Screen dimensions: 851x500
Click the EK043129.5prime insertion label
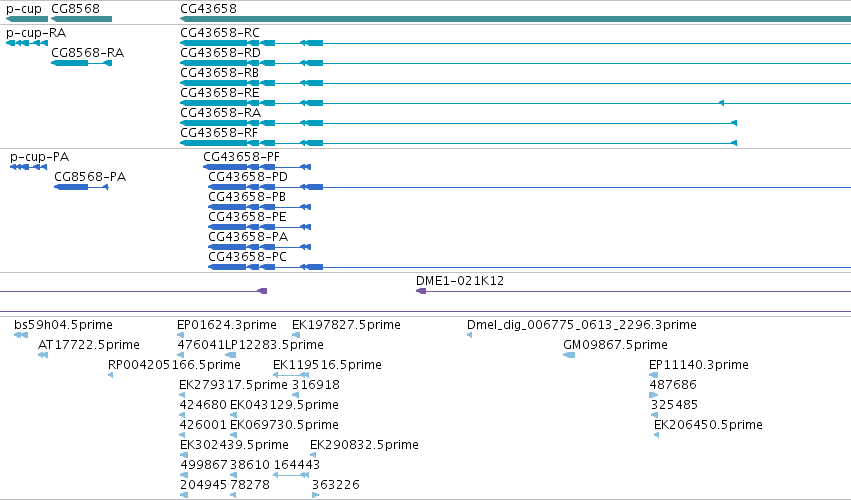[284, 405]
